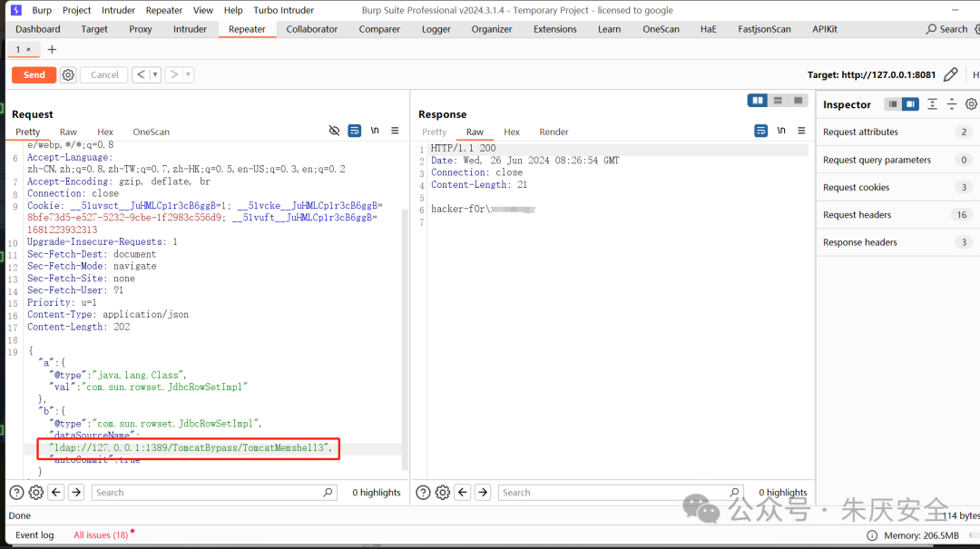Dock Inspector in the left layout position
This screenshot has height=549, width=980.
[x=893, y=104]
